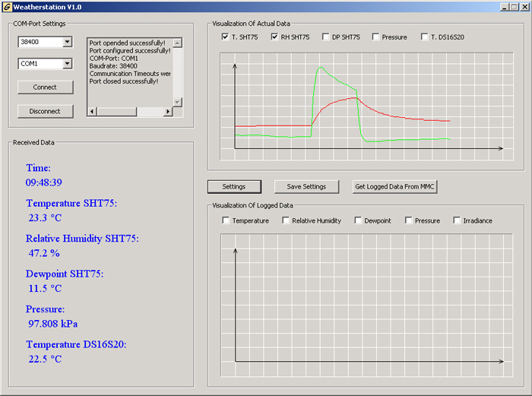Viewport: 532px width, 396px height.
Task: Check the T. DS16S20 checkbox
Action: pyautogui.click(x=424, y=36)
